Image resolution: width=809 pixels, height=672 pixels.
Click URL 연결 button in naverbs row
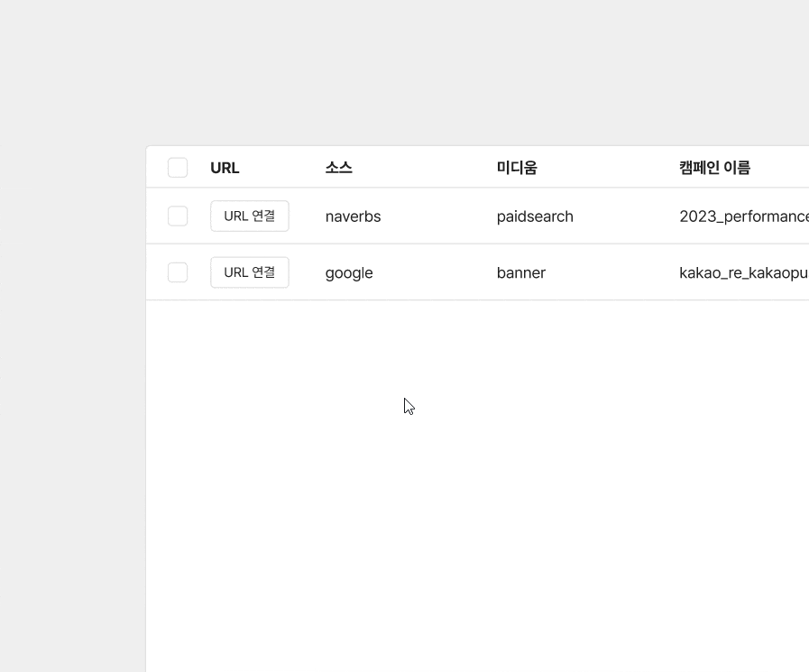click(250, 216)
